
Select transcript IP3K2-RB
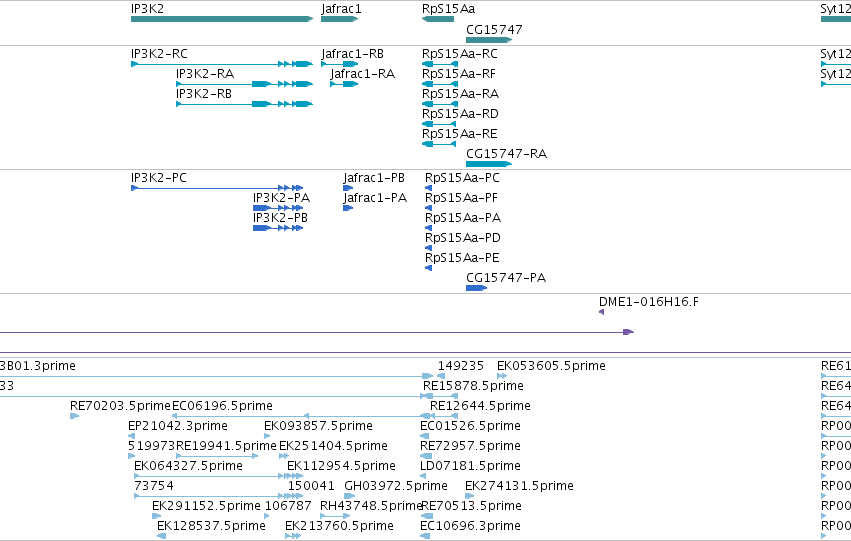244,104
